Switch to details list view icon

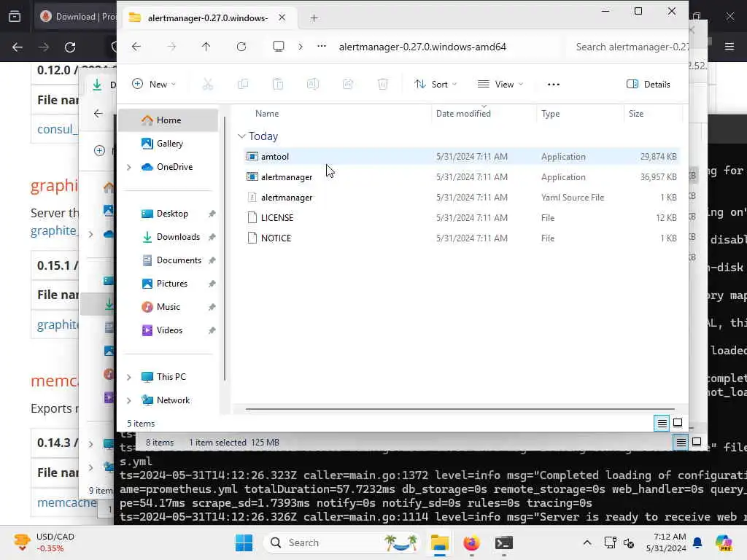[662, 423]
